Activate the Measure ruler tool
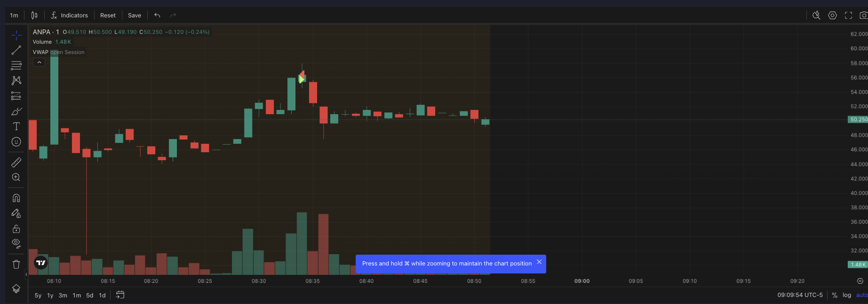This screenshot has width=868, height=304. coord(16,162)
